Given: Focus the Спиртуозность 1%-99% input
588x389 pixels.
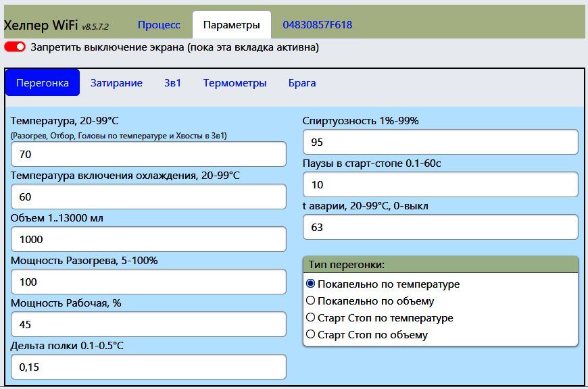Looking at the screenshot, I should click(440, 142).
